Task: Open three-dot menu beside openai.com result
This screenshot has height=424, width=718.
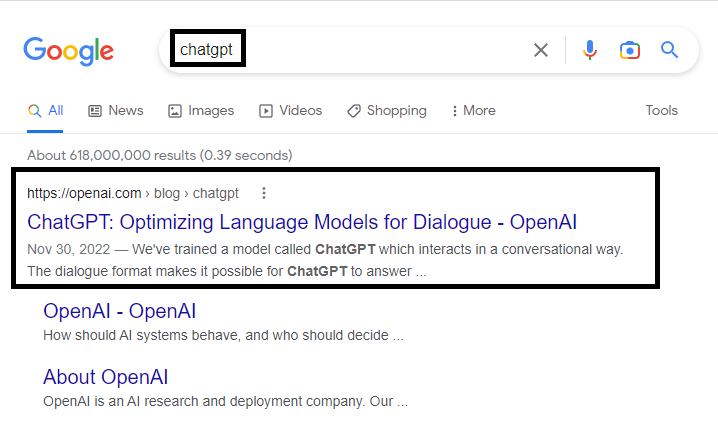Action: [x=264, y=193]
